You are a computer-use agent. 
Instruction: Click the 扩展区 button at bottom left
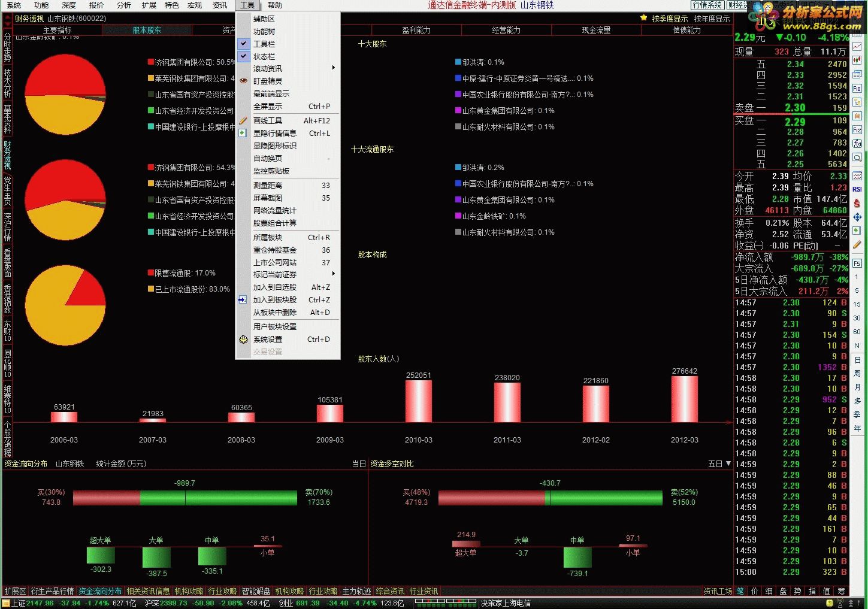coord(15,591)
